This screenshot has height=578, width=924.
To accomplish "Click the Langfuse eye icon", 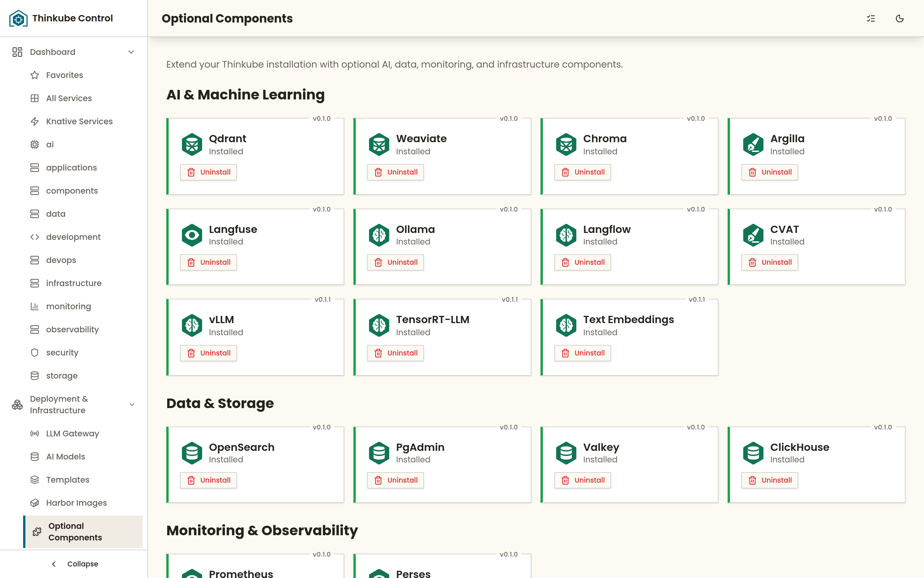I will click(192, 235).
